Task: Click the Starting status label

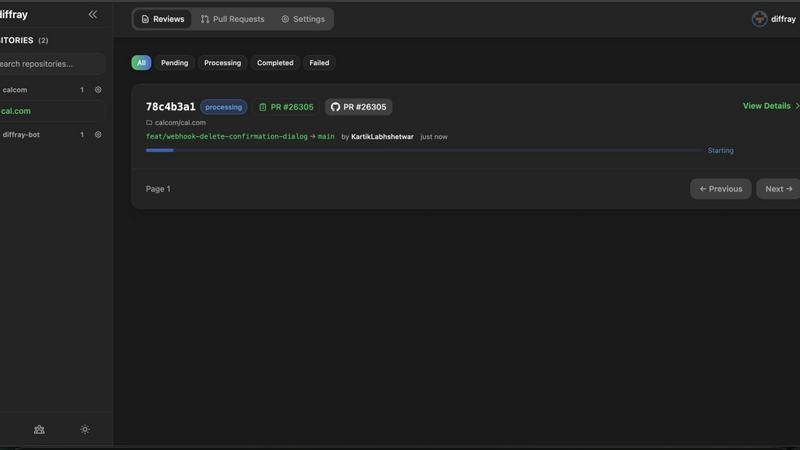Action: coord(720,151)
